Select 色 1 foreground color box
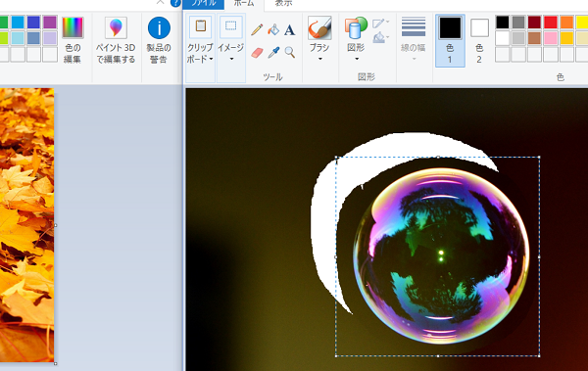588x371 pixels. pos(450,40)
